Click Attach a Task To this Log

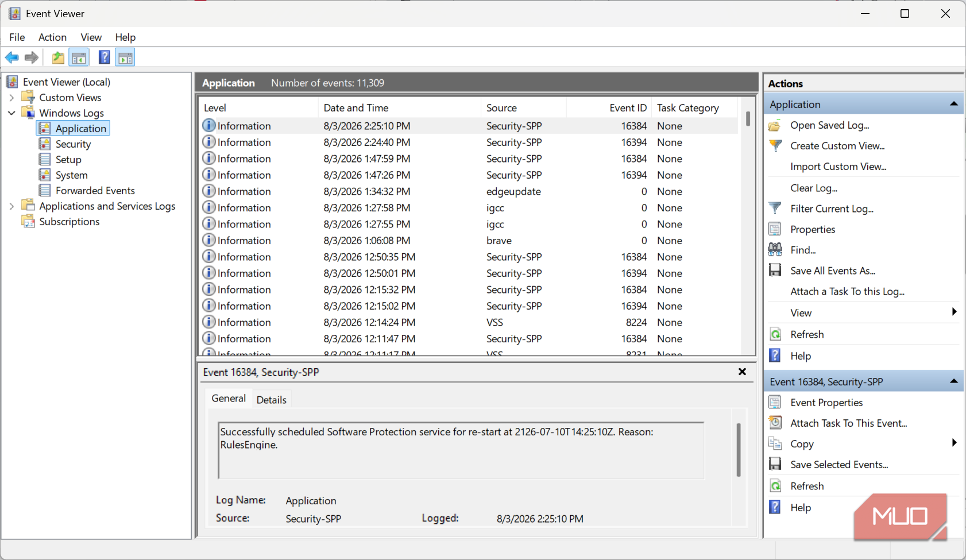coord(847,292)
